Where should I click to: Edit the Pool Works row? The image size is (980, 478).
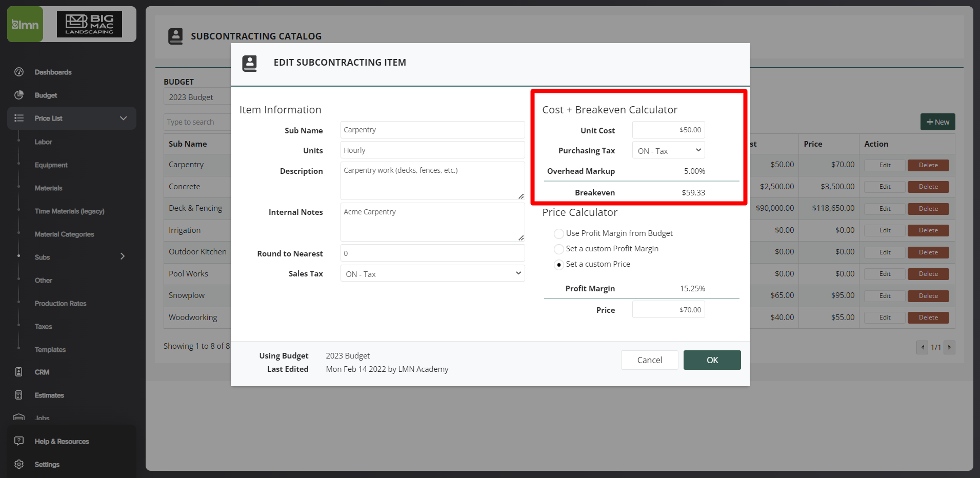pos(885,274)
